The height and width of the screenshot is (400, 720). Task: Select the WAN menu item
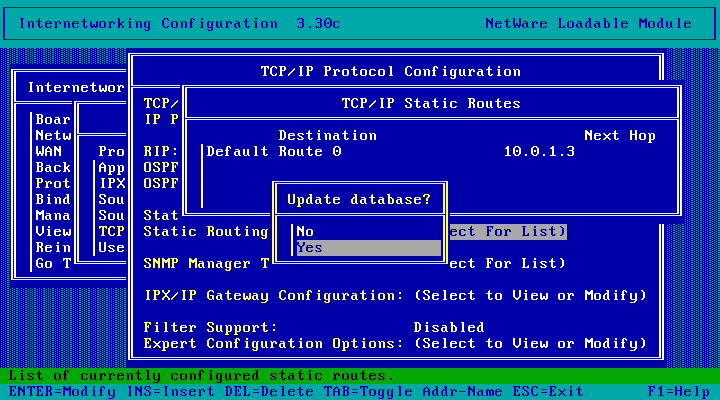[49, 151]
